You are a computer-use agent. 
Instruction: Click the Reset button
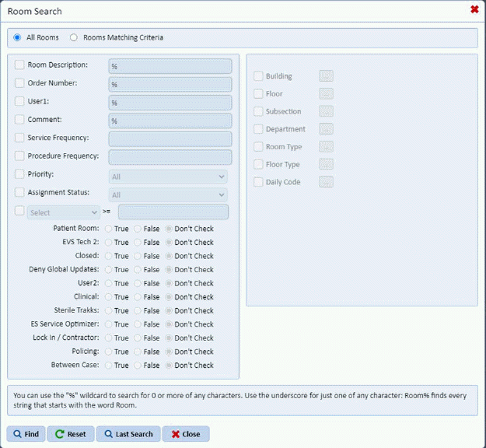coord(70,434)
